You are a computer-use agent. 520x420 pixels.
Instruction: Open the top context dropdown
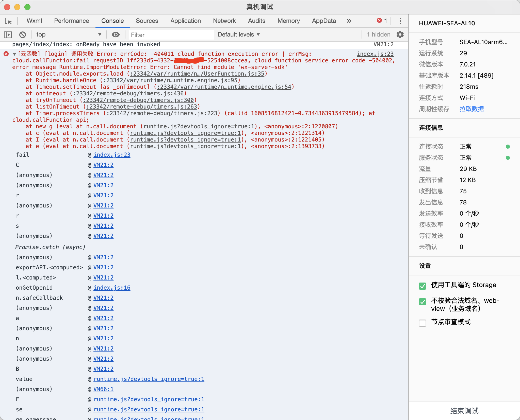(69, 34)
